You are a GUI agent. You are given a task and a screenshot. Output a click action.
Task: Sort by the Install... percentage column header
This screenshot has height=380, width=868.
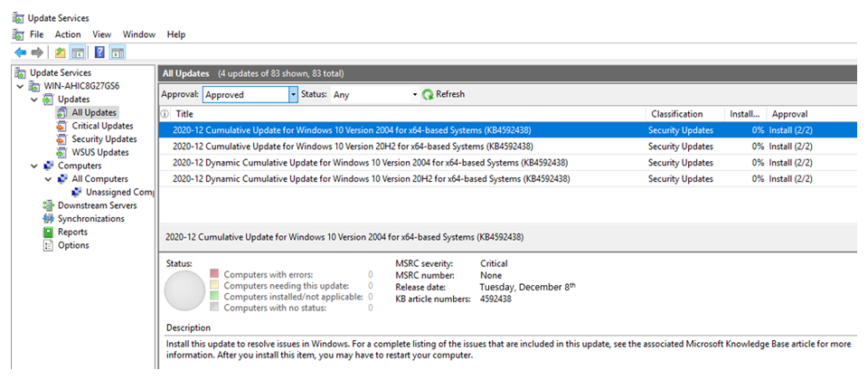coord(745,114)
